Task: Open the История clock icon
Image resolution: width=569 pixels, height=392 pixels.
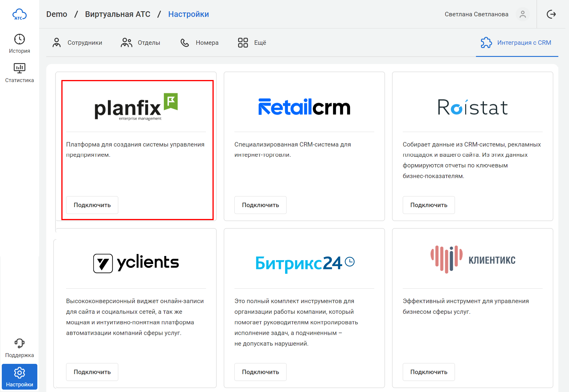Action: (x=19, y=39)
